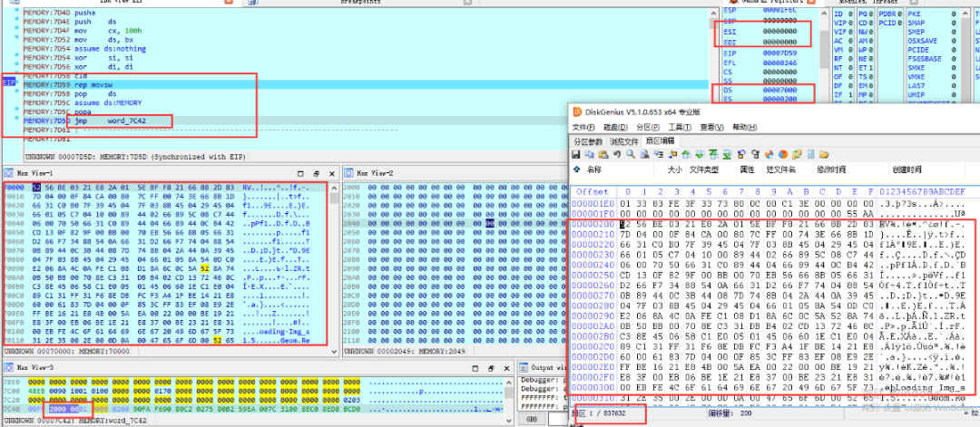
Task: Close the Hex View-1 panel
Action: click(332, 173)
